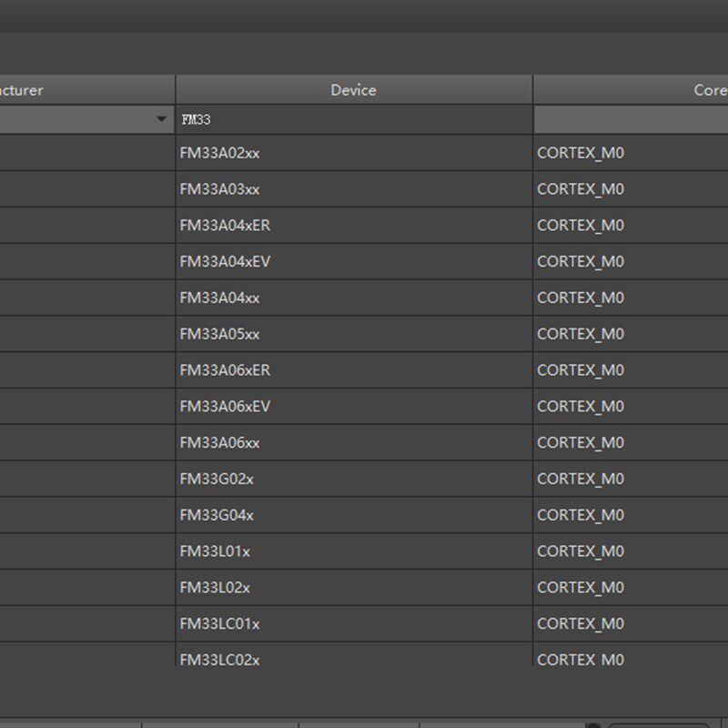This screenshot has width=728, height=728.
Task: Click the Device filter field containing FM33
Action: [x=353, y=119]
